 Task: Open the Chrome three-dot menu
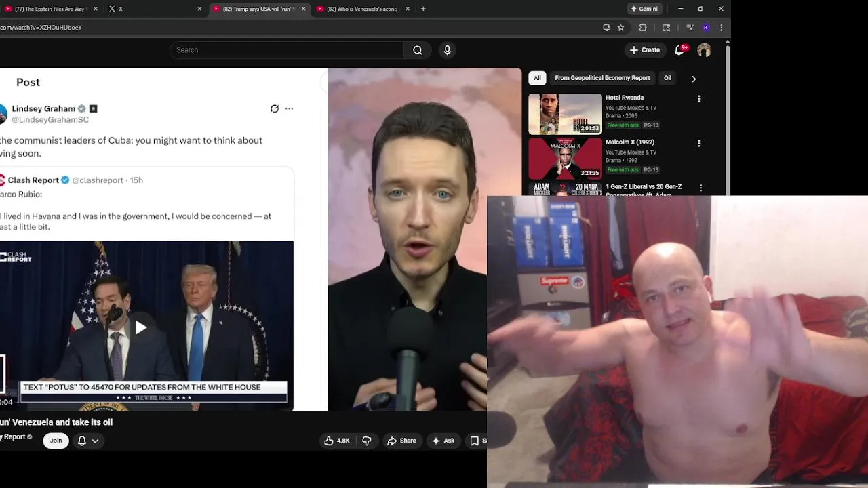tap(721, 28)
